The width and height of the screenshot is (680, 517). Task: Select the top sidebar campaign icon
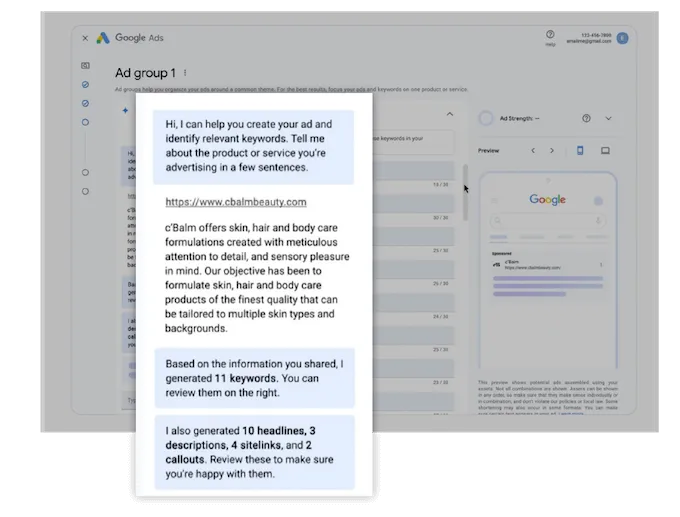85,65
